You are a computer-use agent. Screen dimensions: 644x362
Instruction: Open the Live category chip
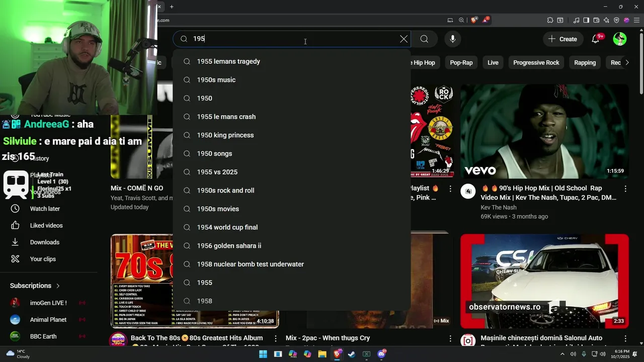493,63
